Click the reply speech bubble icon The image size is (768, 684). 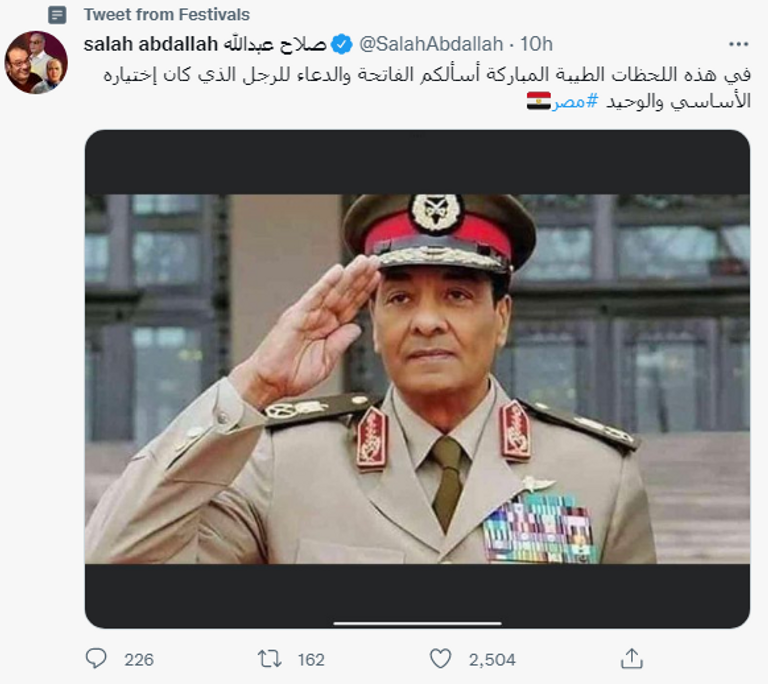96,658
